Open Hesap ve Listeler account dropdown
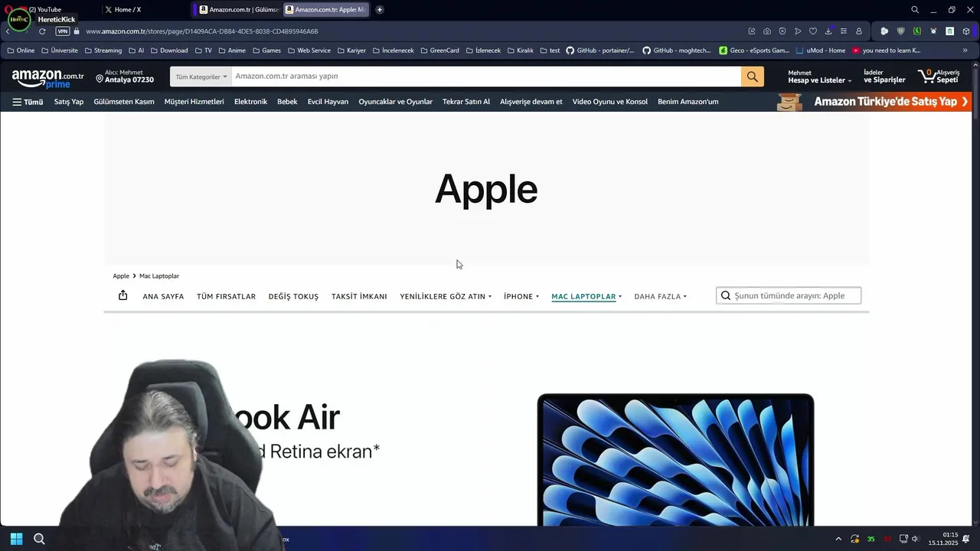The width and height of the screenshot is (980, 551). 819,77
